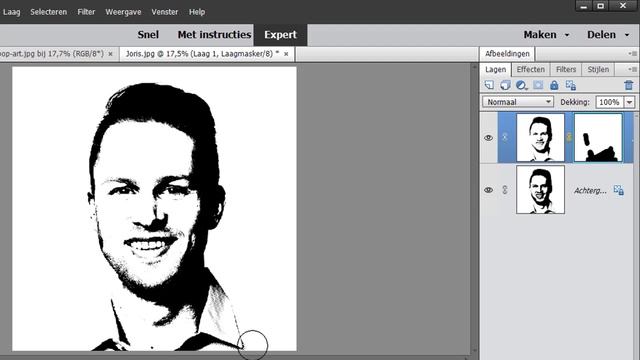Image resolution: width=640 pixels, height=360 pixels.
Task: Close the Joris.jpg document tab
Action: tap(286, 54)
